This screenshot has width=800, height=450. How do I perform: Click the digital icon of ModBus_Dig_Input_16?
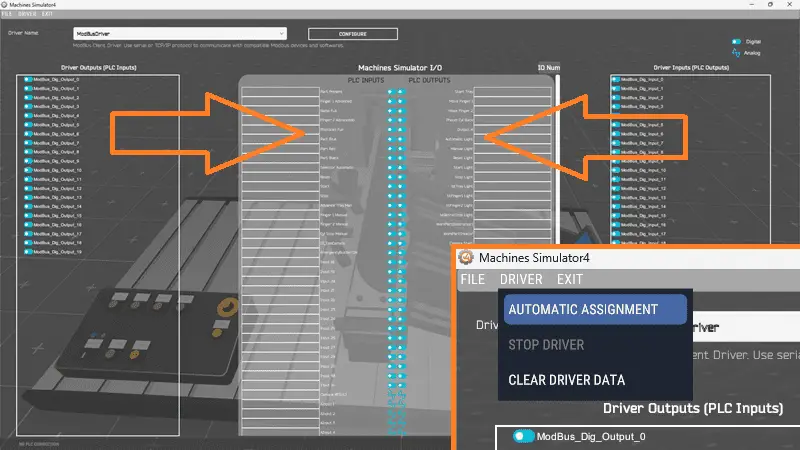tap(616, 224)
